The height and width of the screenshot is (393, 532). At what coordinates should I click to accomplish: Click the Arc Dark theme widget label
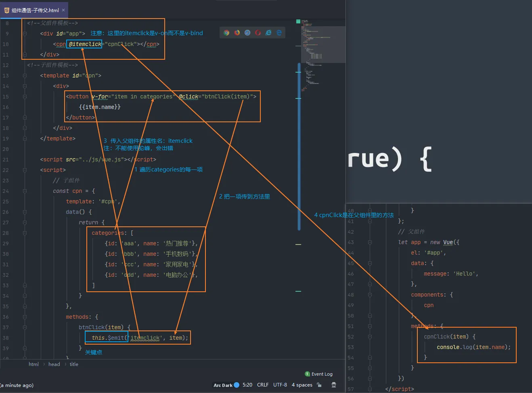223,385
